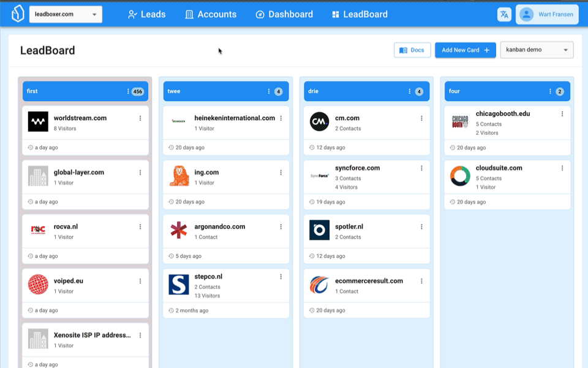Open options menu for drie column
Viewport: 588px width, 368px height.
click(409, 91)
